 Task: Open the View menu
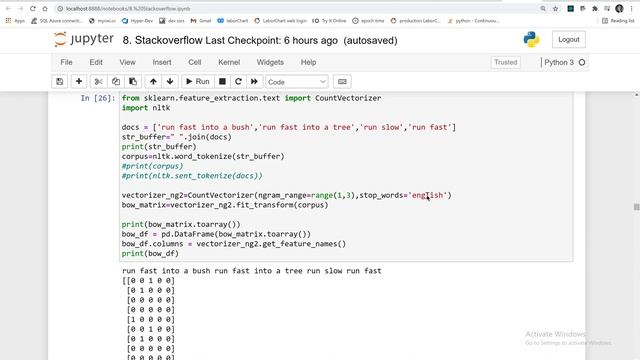tap(127, 62)
